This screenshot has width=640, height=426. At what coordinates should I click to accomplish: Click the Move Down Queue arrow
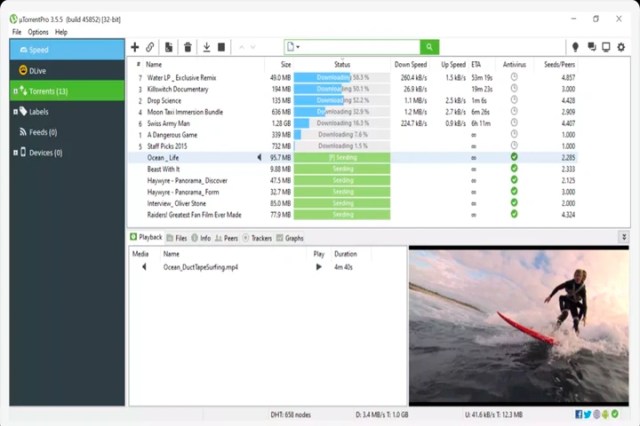coord(253,47)
